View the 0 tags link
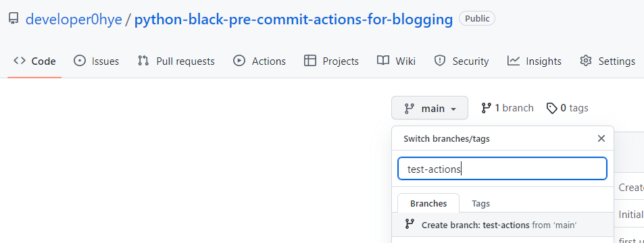The height and width of the screenshot is (243, 644). coord(567,108)
